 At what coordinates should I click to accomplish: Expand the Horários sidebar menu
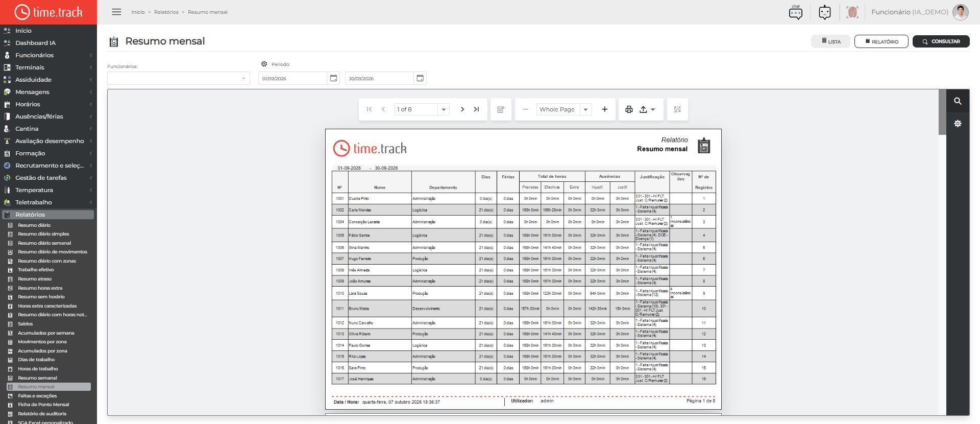point(48,104)
